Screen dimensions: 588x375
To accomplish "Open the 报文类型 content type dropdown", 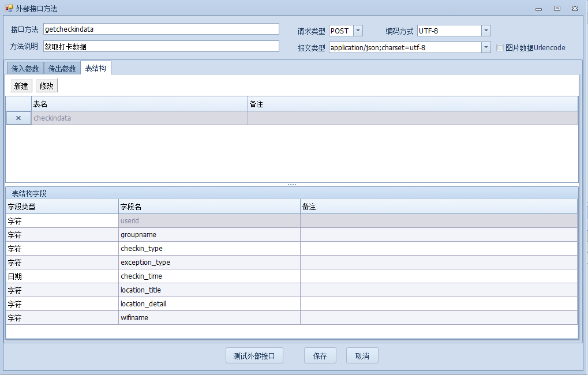I will tap(486, 48).
